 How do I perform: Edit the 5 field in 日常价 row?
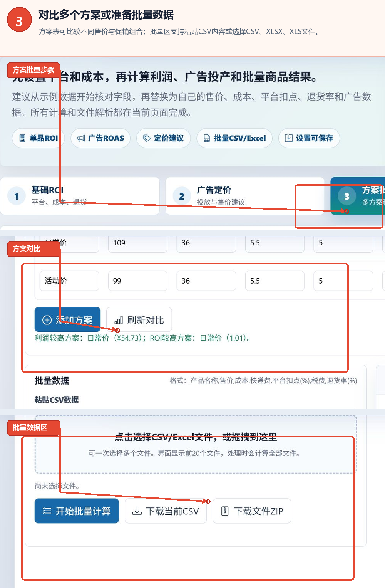click(343, 244)
